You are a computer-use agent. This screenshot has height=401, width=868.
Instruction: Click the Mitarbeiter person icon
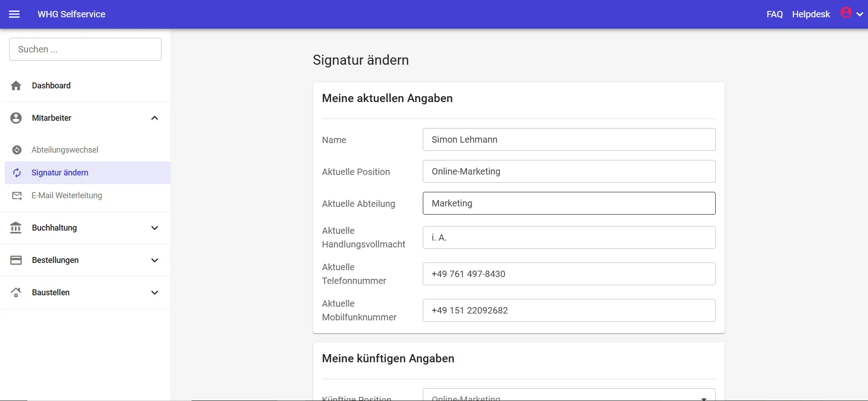16,118
